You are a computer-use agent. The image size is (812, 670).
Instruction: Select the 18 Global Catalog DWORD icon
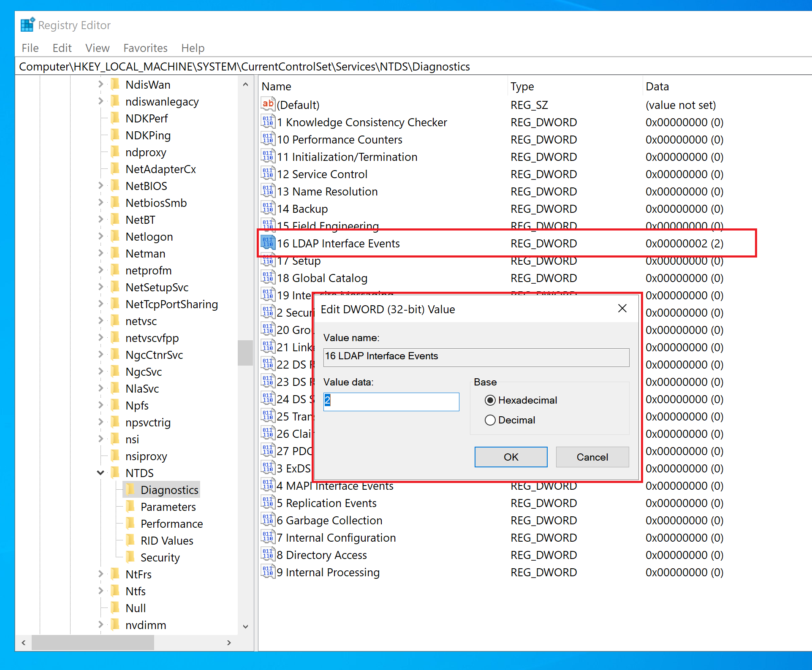pos(268,277)
